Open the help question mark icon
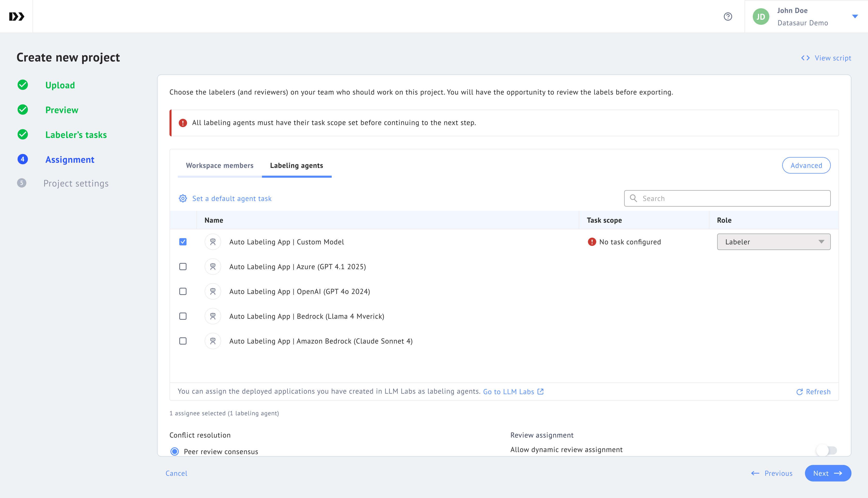Image resolution: width=868 pixels, height=498 pixels. tap(728, 17)
